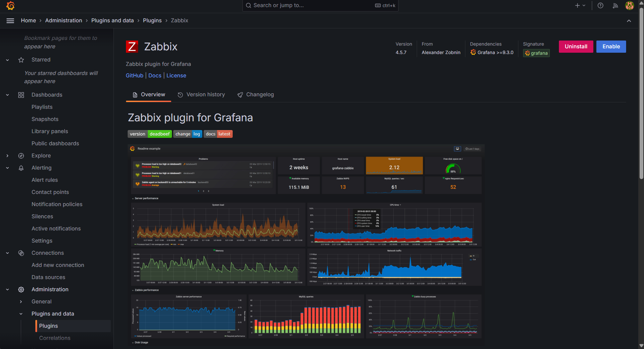Screen dimensions: 644x349
Task: Collapse the Dashboards section chevron
Action: pos(7,95)
